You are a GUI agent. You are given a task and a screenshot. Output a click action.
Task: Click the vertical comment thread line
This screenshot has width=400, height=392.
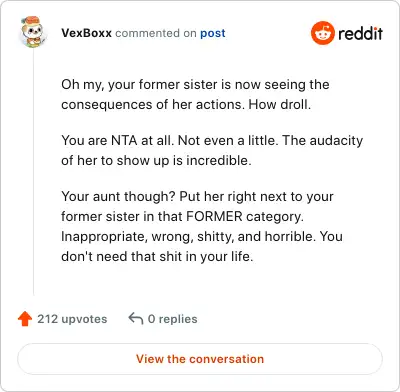point(33,172)
